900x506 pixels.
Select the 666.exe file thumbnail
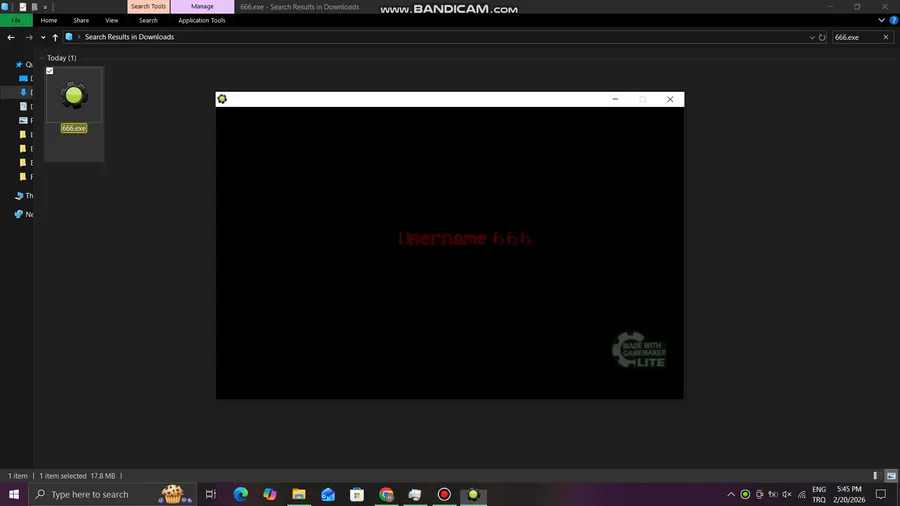pos(74,95)
